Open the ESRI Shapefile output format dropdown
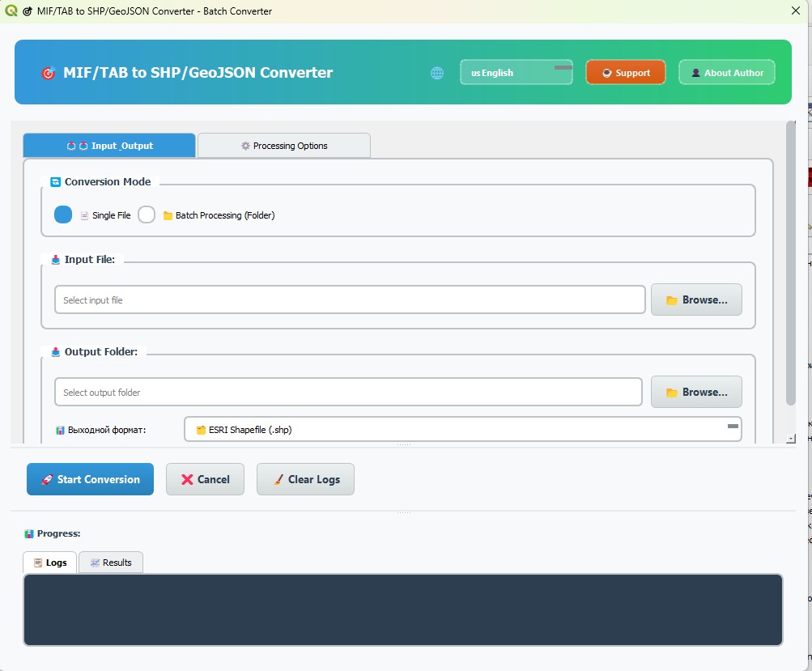Image resolution: width=812 pixels, height=671 pixels. [x=462, y=429]
